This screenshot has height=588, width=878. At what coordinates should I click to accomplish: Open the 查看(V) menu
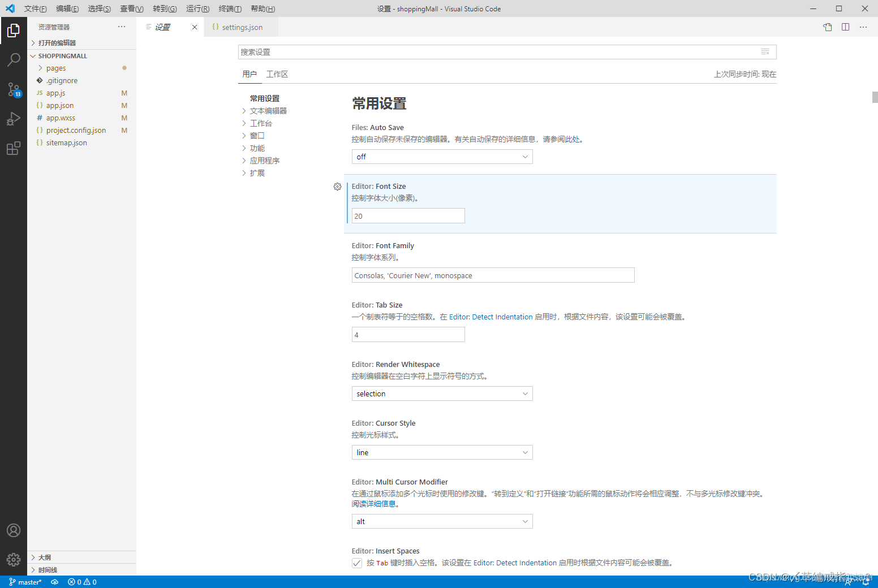click(132, 8)
